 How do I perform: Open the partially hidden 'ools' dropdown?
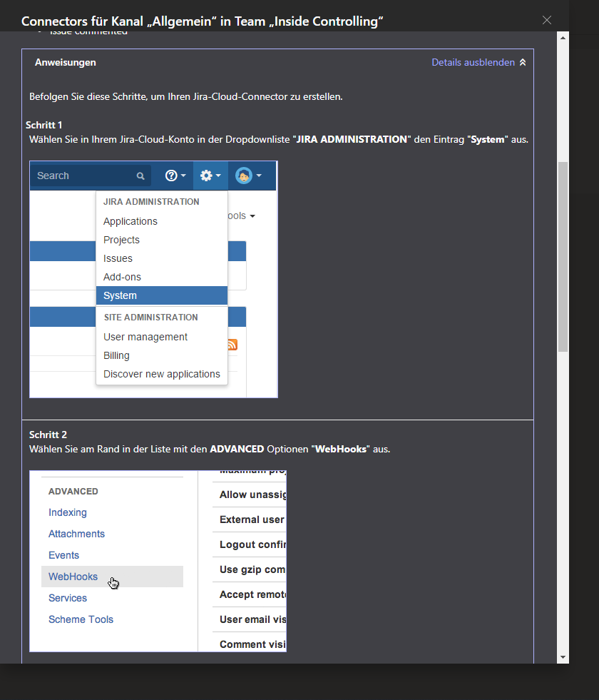click(x=241, y=216)
